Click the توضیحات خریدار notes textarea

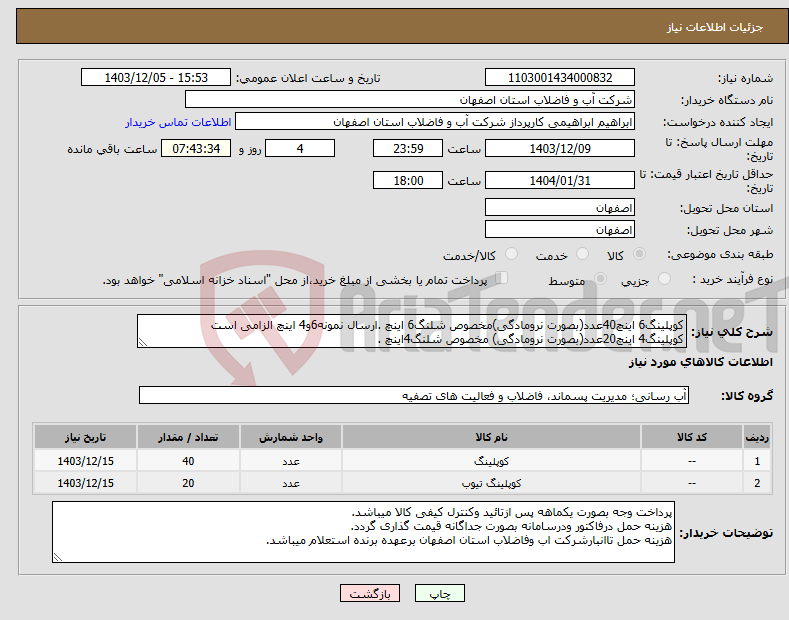363,532
